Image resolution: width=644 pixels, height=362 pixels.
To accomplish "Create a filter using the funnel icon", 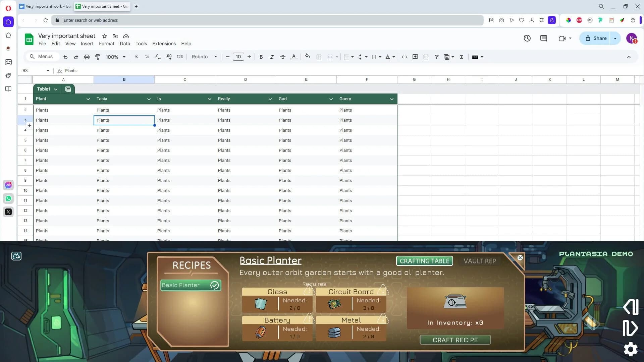I will click(437, 57).
